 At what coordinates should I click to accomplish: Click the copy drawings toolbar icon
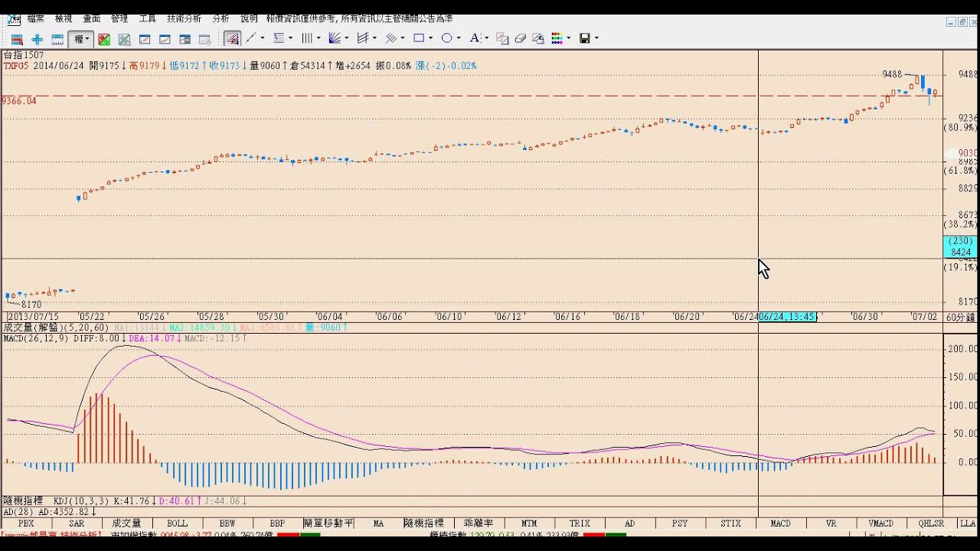pos(502,39)
